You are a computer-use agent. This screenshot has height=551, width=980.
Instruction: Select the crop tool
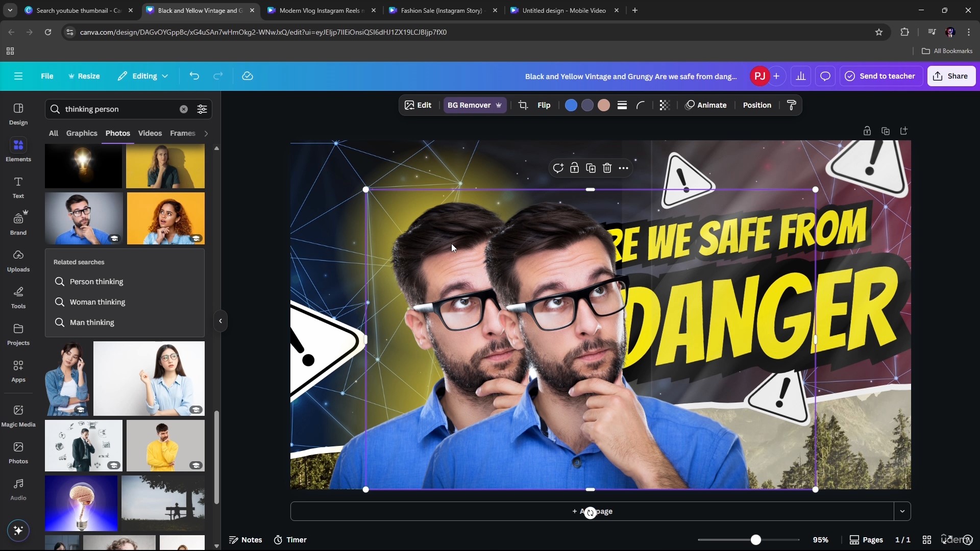point(523,105)
